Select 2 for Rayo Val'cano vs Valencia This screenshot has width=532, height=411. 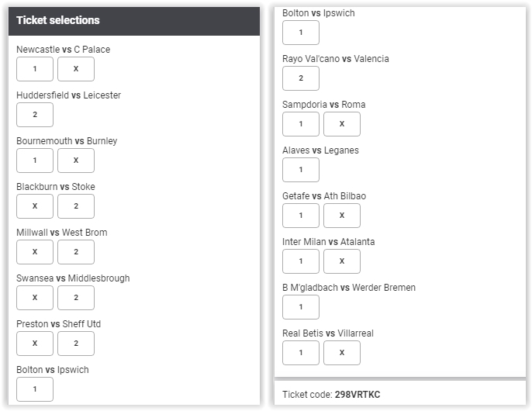[x=301, y=78]
